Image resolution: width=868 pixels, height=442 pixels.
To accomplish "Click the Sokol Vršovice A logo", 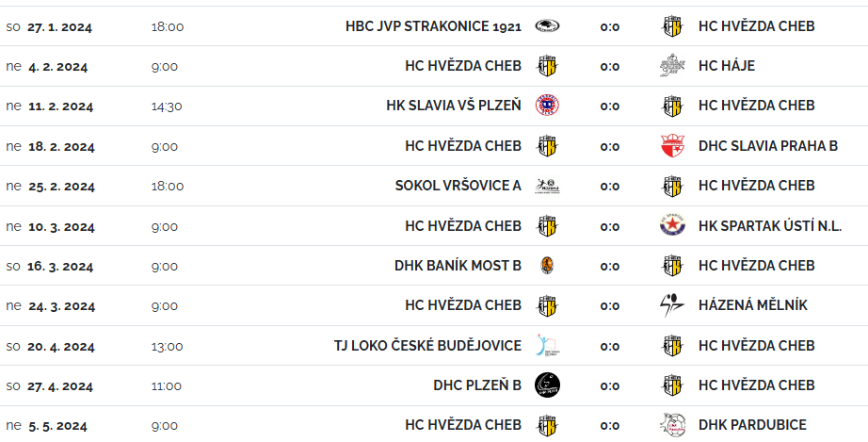I will (547, 186).
